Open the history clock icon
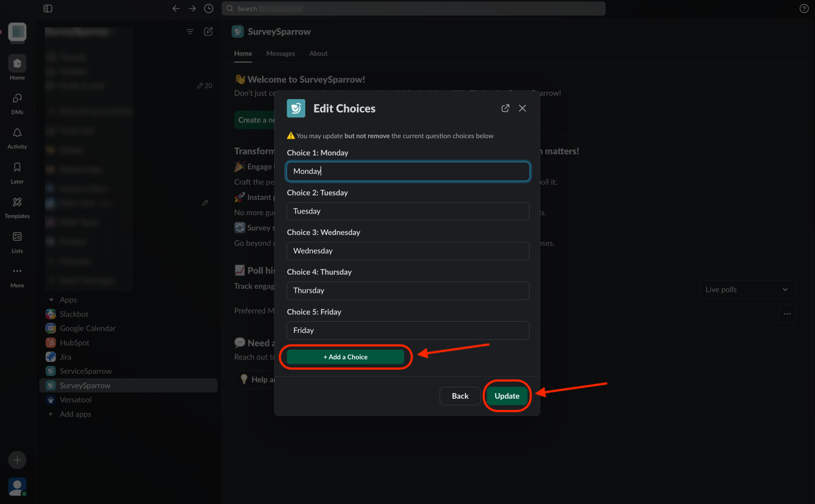Image resolution: width=815 pixels, height=504 pixels. click(x=208, y=8)
